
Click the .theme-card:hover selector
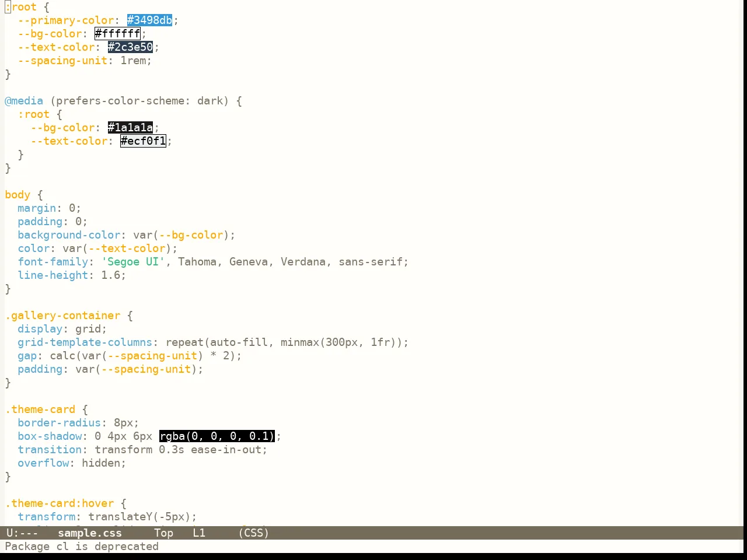coord(60,503)
